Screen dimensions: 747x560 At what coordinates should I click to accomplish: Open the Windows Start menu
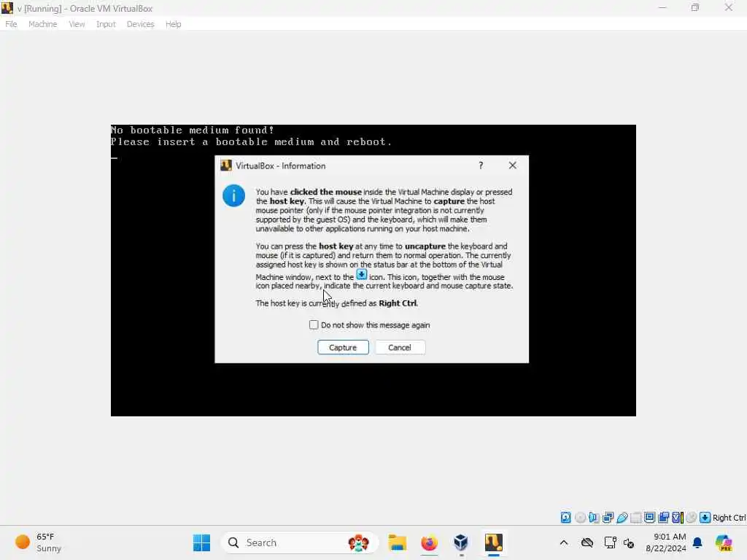[201, 542]
